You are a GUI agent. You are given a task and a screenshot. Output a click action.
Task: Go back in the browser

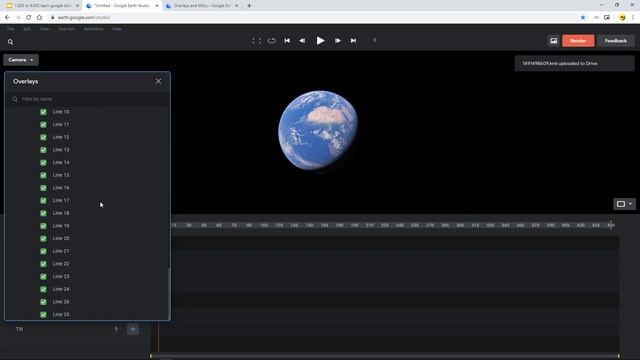[7, 18]
